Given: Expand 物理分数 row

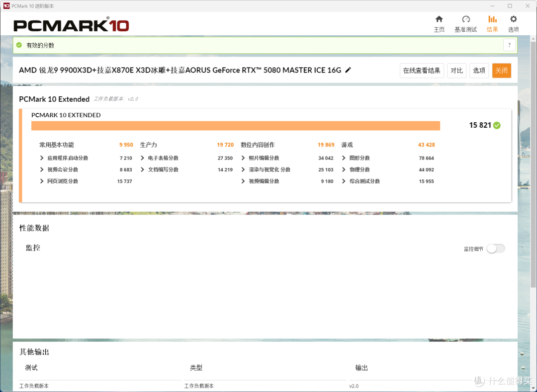Looking at the screenshot, I should coord(344,169).
